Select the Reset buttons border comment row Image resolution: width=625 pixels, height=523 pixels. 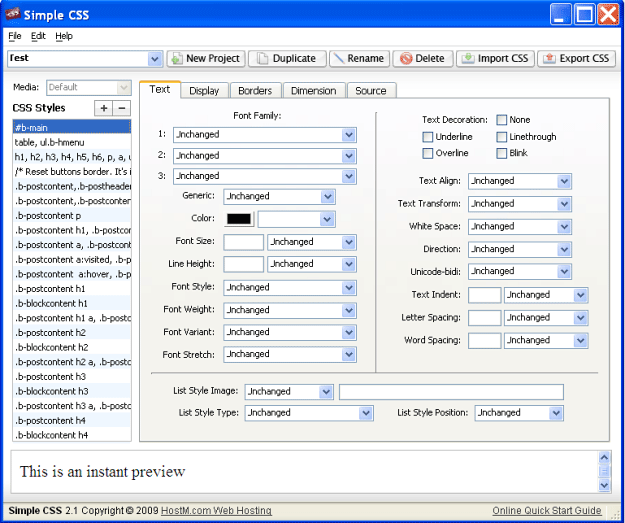click(72, 172)
